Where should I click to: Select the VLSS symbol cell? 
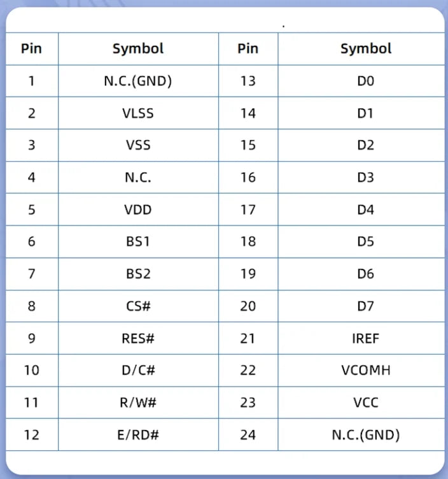[x=138, y=113]
